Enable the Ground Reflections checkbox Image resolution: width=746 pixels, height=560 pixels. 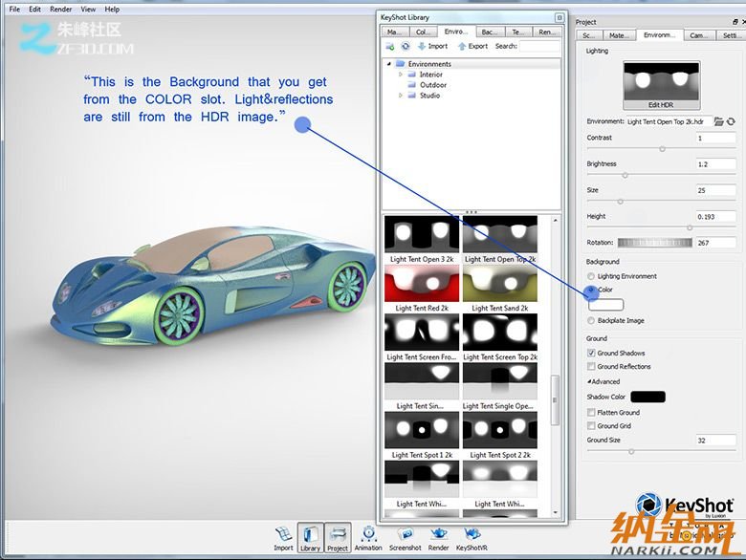tap(591, 366)
